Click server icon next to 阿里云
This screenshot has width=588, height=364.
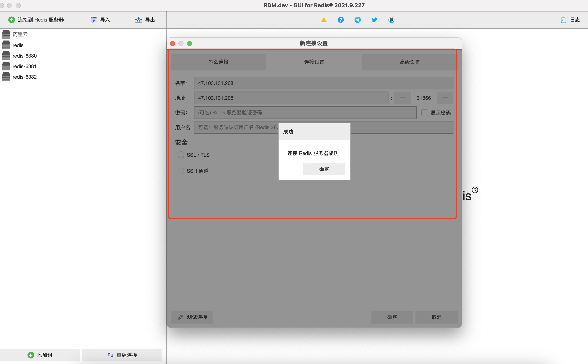[x=6, y=34]
